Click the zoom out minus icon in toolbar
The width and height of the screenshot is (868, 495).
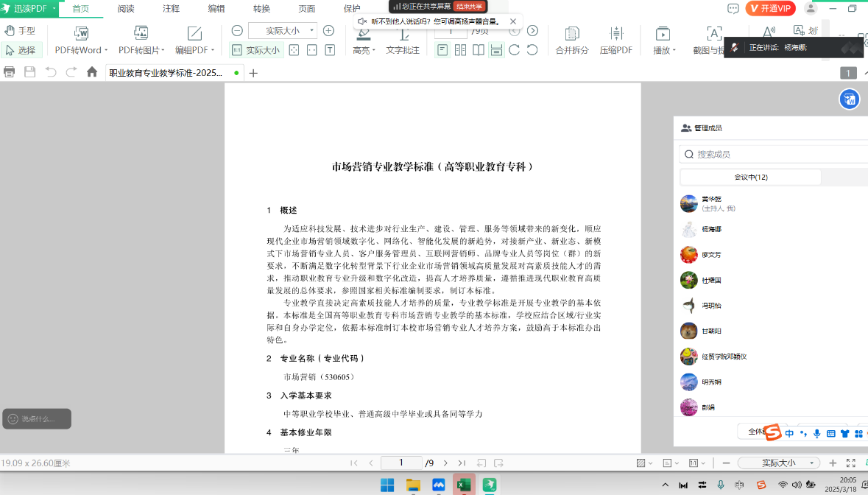[237, 31]
